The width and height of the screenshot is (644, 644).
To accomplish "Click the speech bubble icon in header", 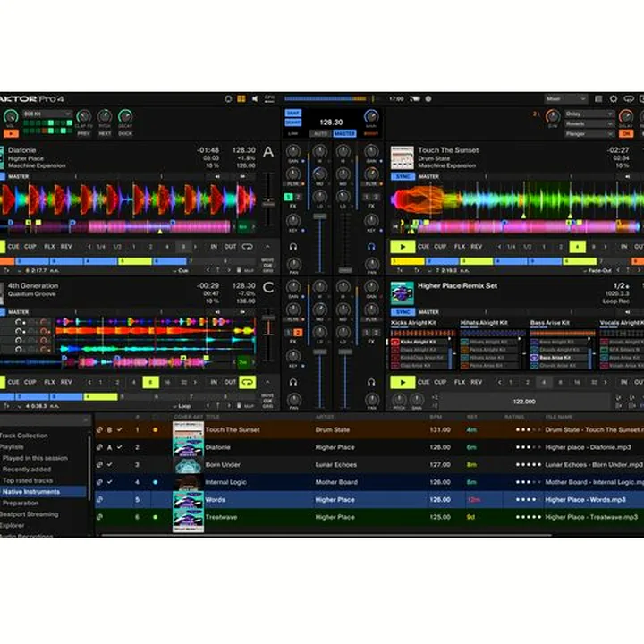I will tap(629, 99).
